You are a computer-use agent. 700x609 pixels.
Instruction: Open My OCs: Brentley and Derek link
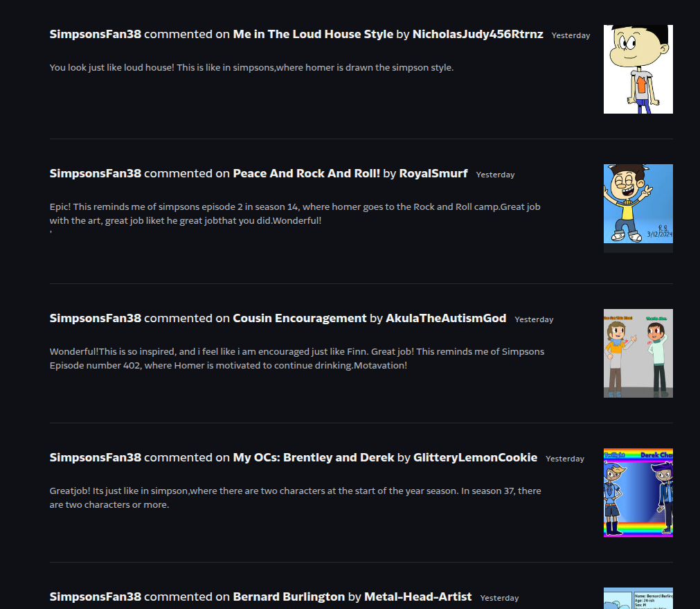[x=314, y=457]
